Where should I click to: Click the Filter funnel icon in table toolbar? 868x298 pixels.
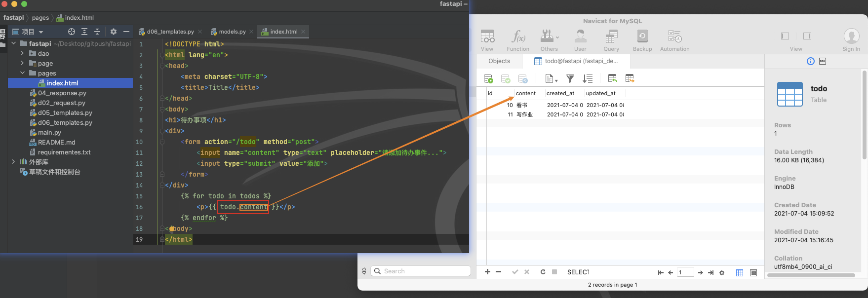click(x=570, y=78)
